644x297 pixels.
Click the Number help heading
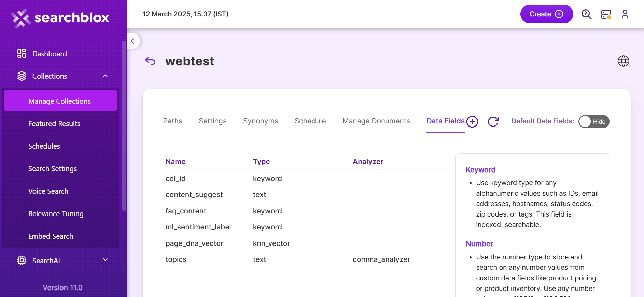[479, 244]
